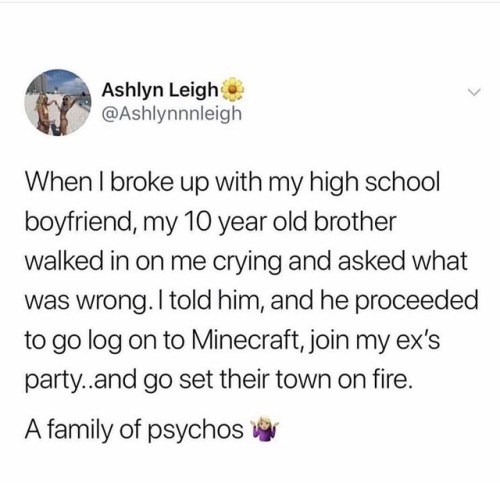Click the line starting 'When I broke up'
The height and width of the screenshot is (483, 500).
pyautogui.click(x=233, y=184)
